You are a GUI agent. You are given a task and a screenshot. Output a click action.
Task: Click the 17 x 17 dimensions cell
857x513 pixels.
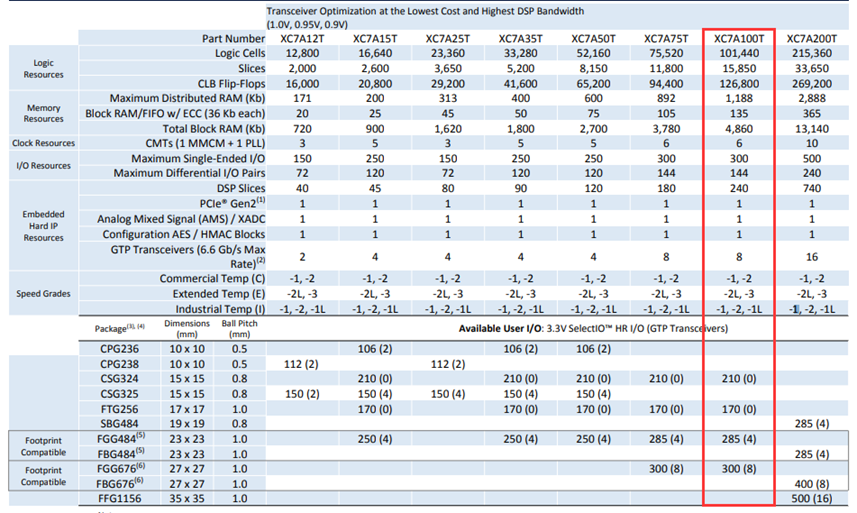(x=187, y=410)
